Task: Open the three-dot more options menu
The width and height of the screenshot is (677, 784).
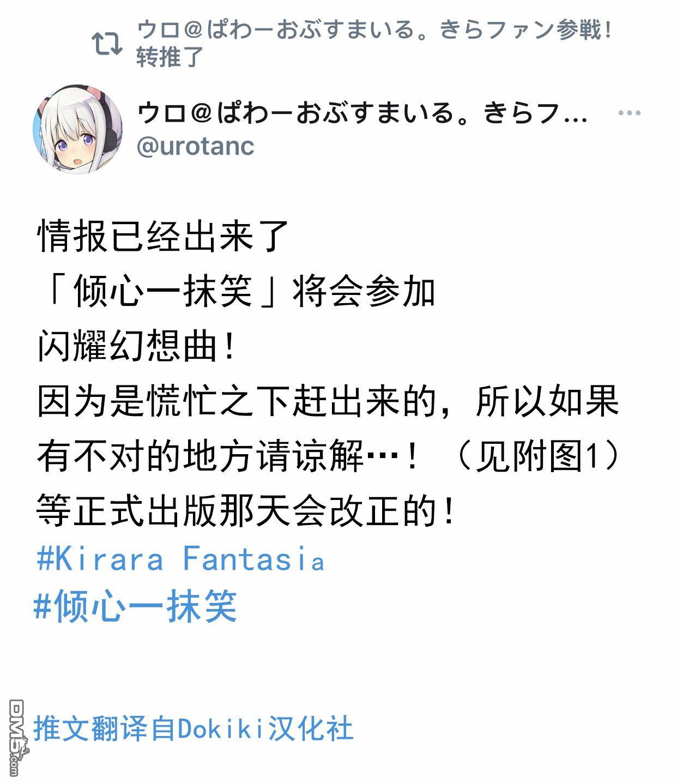Action: pyautogui.click(x=629, y=113)
